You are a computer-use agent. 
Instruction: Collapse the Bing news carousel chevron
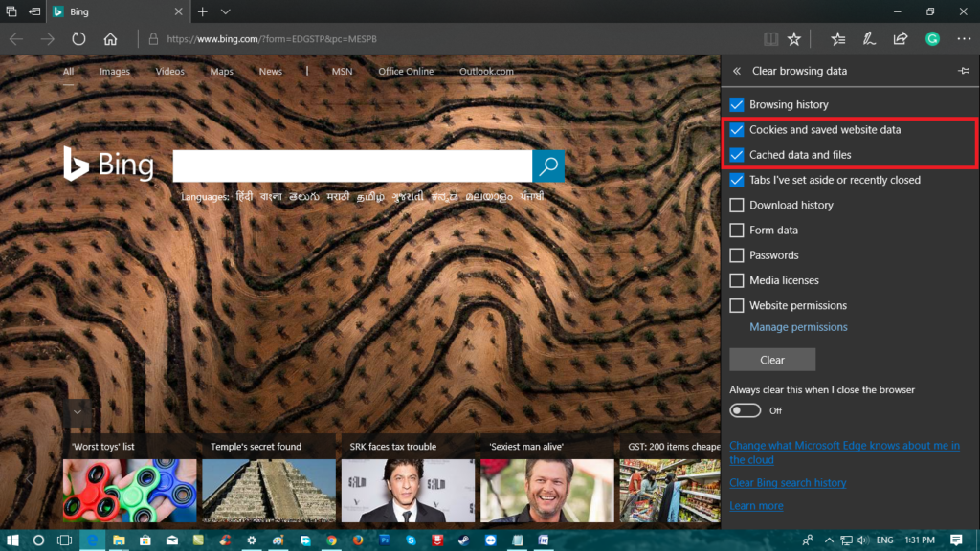coord(78,411)
